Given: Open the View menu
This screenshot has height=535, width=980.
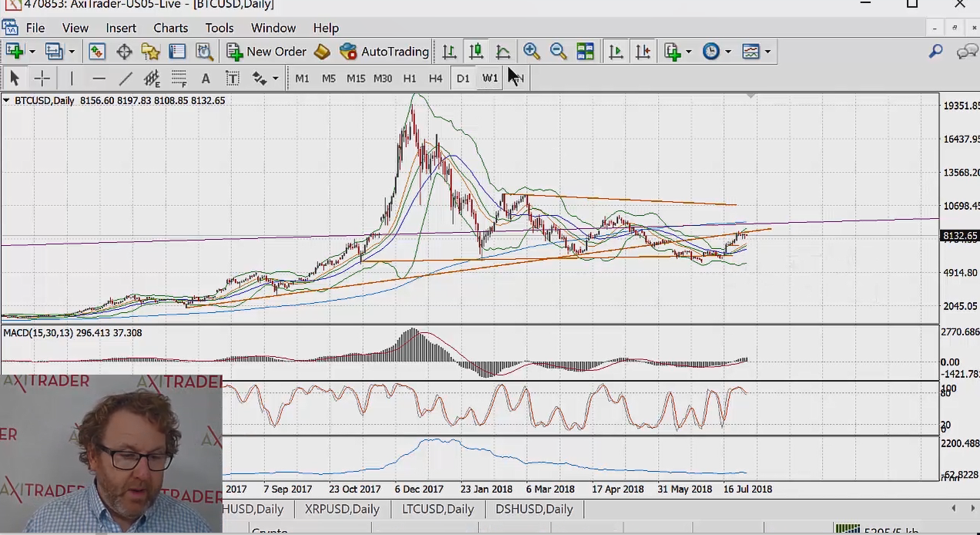Looking at the screenshot, I should (75, 28).
